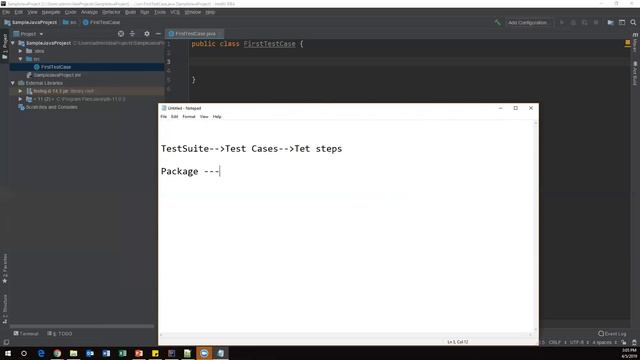640x360 pixels.
Task: Click the src breadcrumb in navigation bar
Action: pos(70,22)
